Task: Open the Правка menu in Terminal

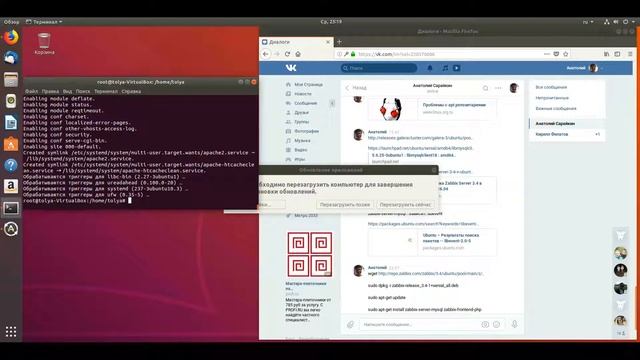Action: 50,91
